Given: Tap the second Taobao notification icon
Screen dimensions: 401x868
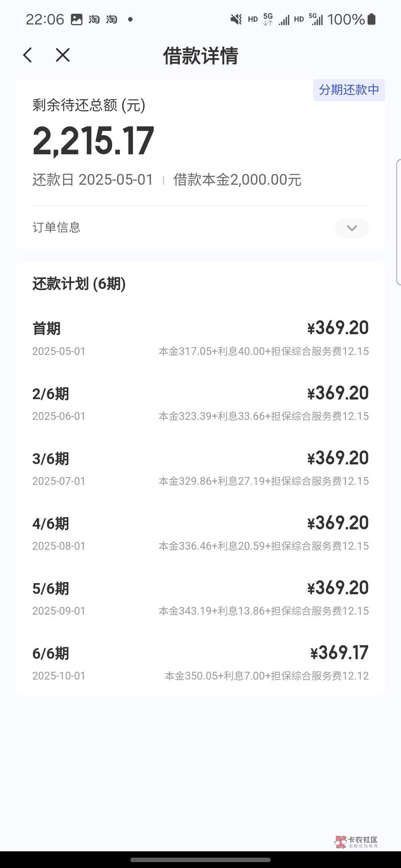Looking at the screenshot, I should click(111, 19).
